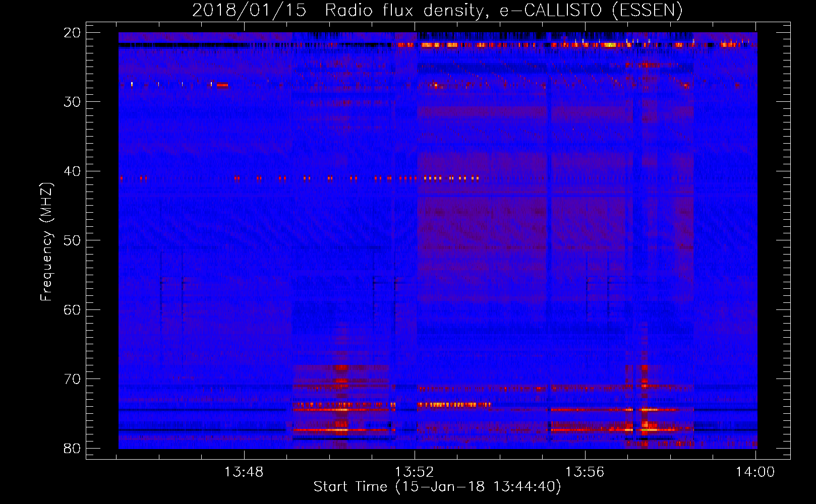816x504 pixels.
Task: Click the date 2018/01/15 in the title
Action: [x=249, y=11]
